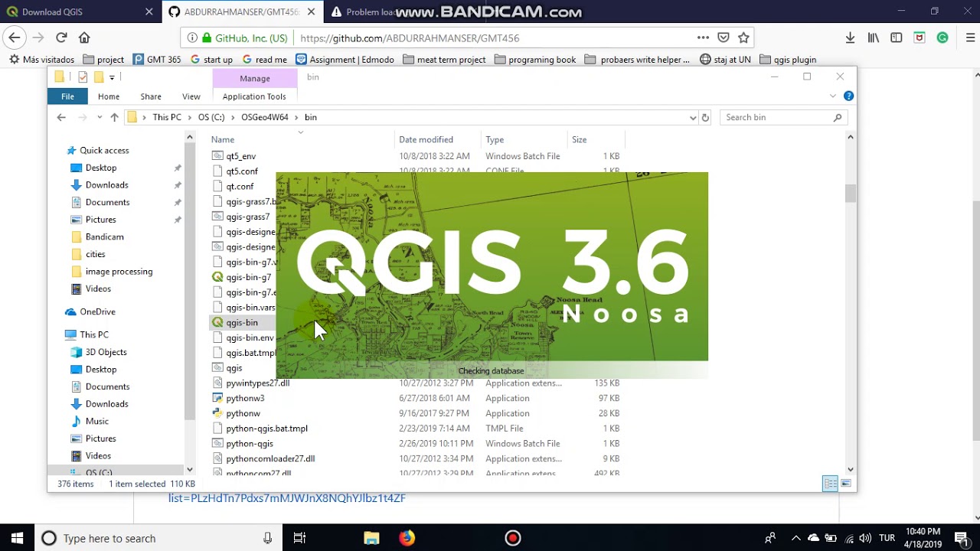
Task: Expand the Explorer ribbon chevron
Action: coord(833,96)
